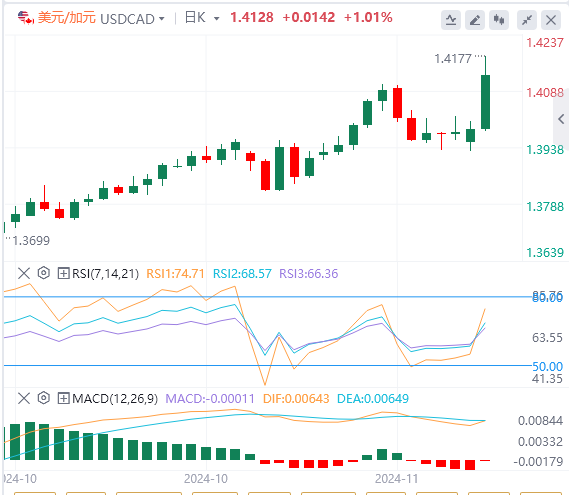Click the MACD -0.00179 axis label
569x495 pixels.
[538, 462]
